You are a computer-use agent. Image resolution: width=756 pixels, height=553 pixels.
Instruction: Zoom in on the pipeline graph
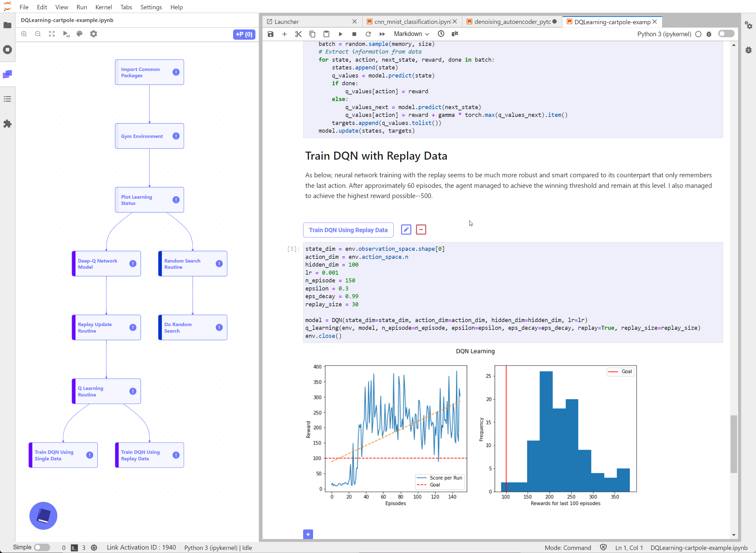[x=24, y=34]
